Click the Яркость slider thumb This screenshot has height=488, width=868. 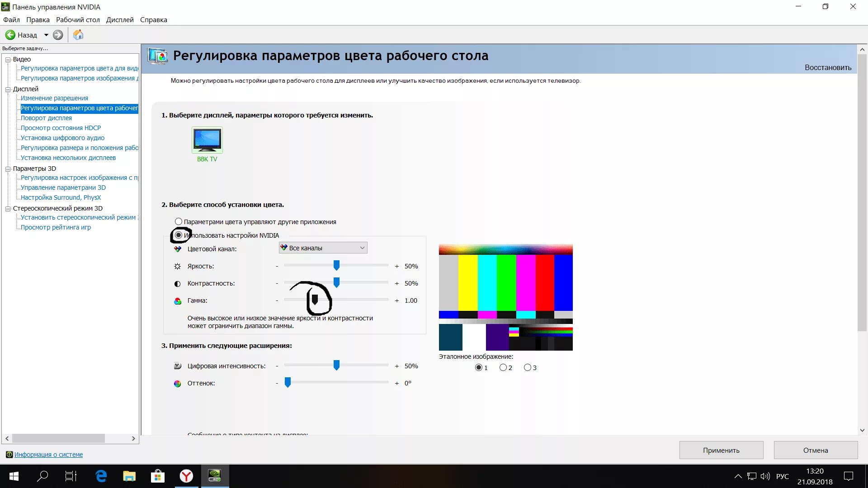[x=336, y=265]
